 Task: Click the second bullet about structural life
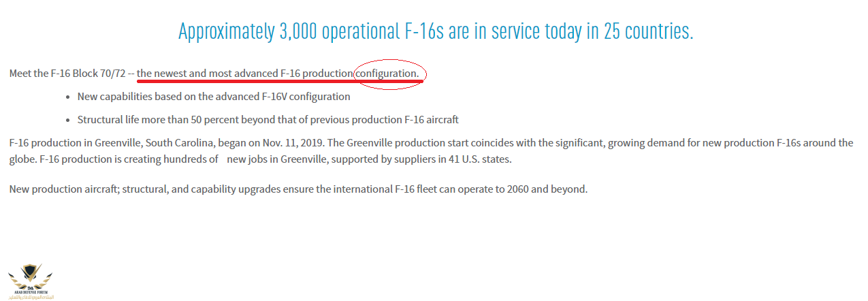coord(268,120)
